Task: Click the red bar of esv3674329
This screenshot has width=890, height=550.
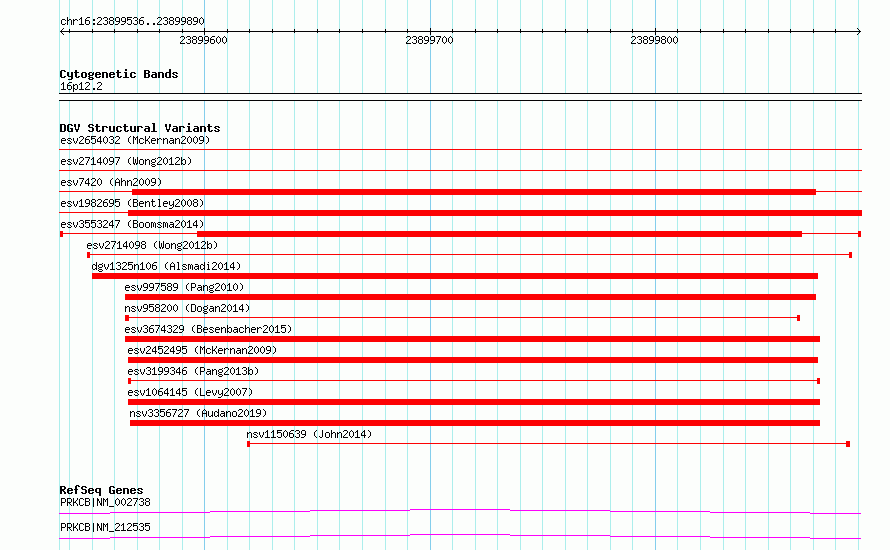Action: (x=472, y=339)
